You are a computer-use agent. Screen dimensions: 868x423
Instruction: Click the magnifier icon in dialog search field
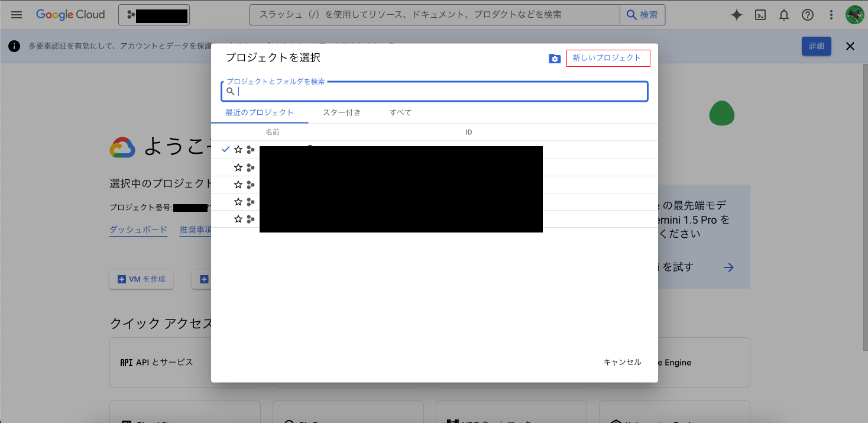coord(231,91)
